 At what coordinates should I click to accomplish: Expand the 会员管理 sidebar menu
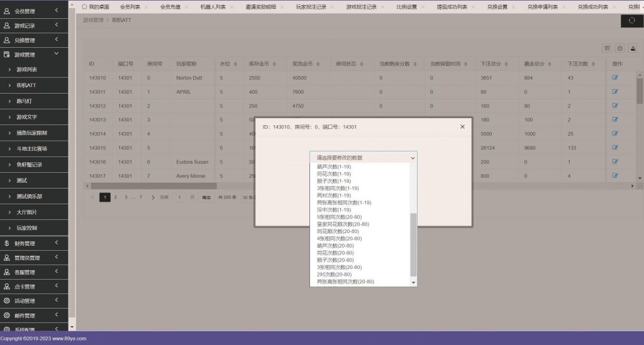pos(34,11)
